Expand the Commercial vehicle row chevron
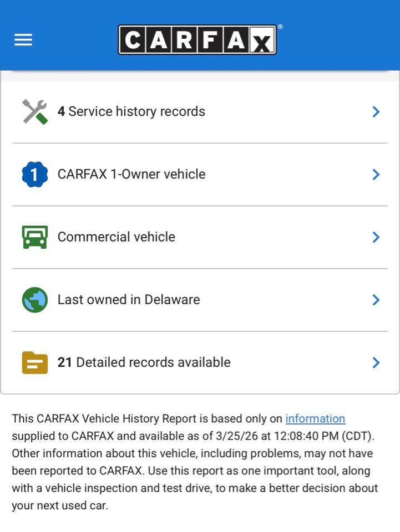This screenshot has width=400, height=532. [x=376, y=237]
